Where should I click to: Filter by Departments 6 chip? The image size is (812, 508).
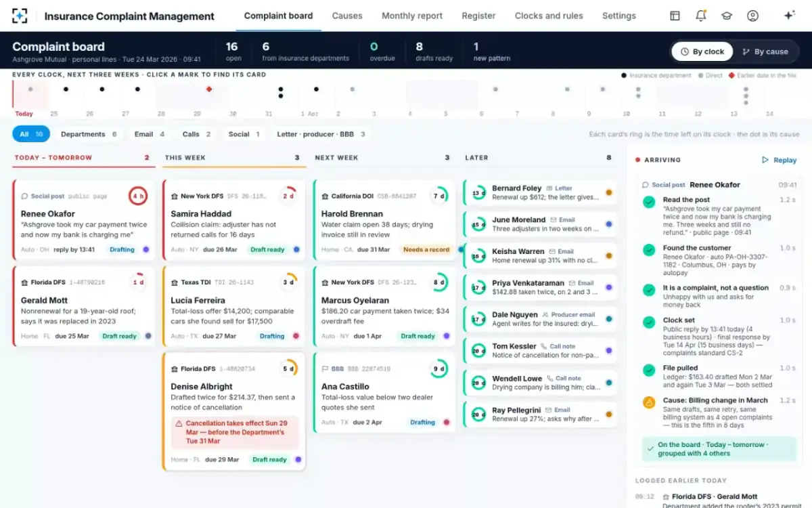pyautogui.click(x=89, y=134)
